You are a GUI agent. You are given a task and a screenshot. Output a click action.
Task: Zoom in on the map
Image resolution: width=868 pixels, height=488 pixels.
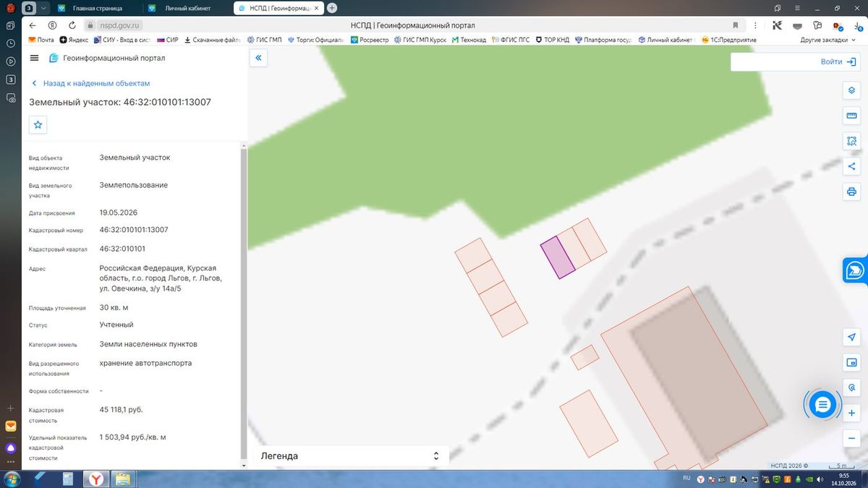point(851,414)
